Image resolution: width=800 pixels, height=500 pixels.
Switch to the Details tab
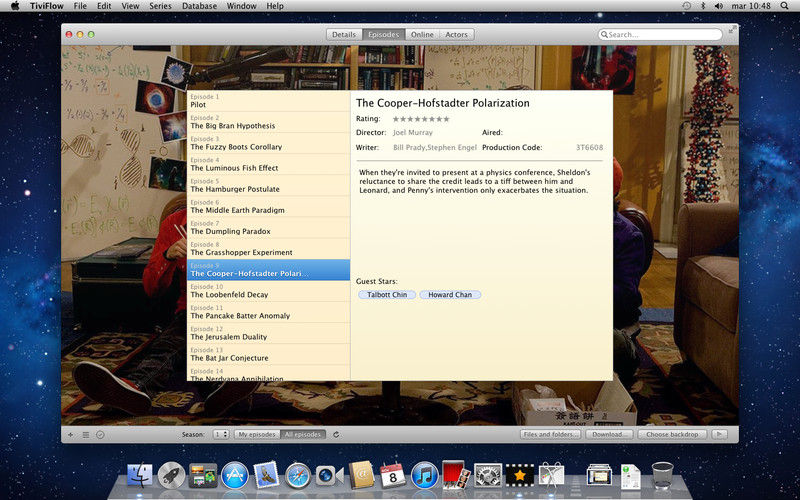[x=344, y=35]
